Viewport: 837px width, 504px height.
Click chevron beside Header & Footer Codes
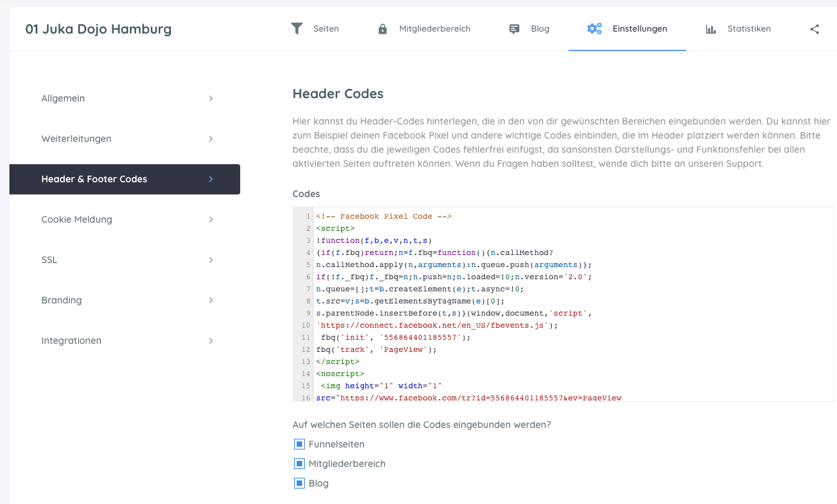[x=211, y=179]
